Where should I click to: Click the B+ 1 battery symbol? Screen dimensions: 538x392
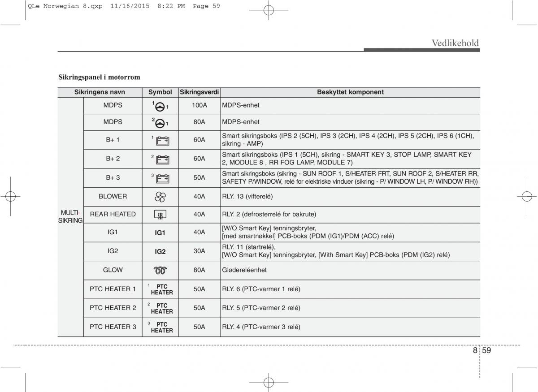pos(161,140)
